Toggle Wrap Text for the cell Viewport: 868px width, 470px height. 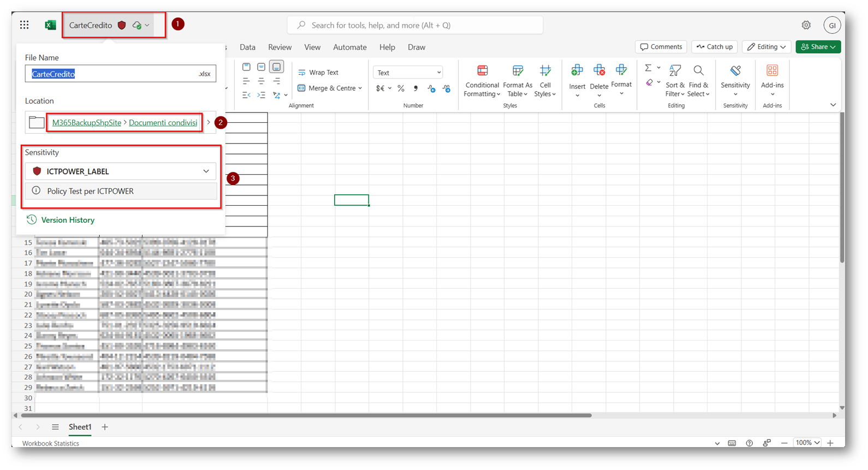tap(318, 73)
